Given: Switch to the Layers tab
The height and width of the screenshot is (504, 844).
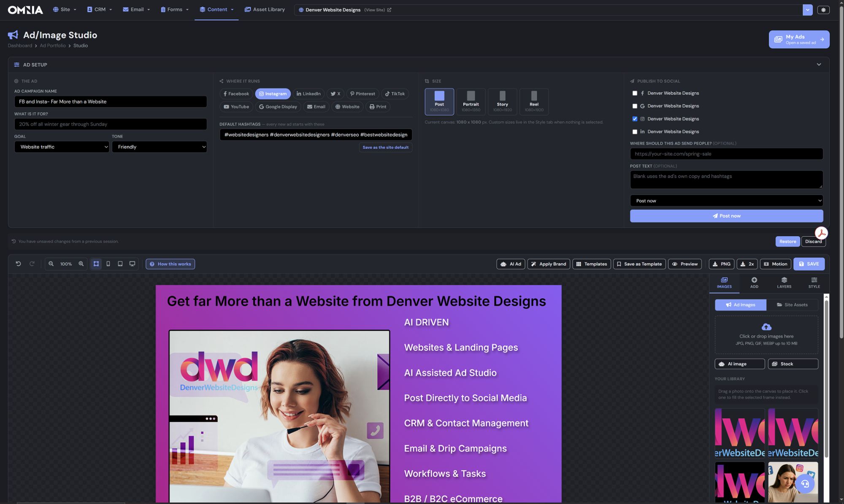Looking at the screenshot, I should click(x=784, y=283).
